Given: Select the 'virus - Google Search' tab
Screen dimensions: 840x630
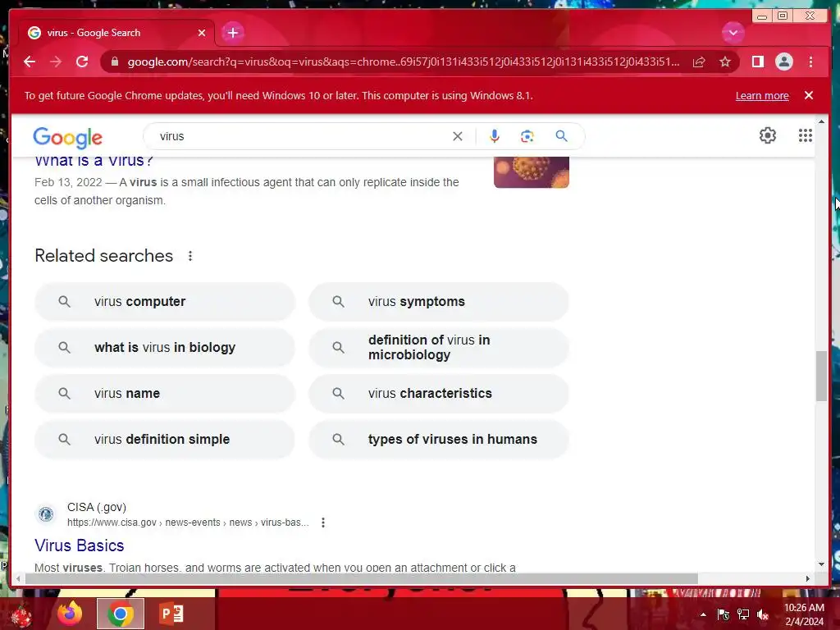Looking at the screenshot, I should tap(116, 33).
